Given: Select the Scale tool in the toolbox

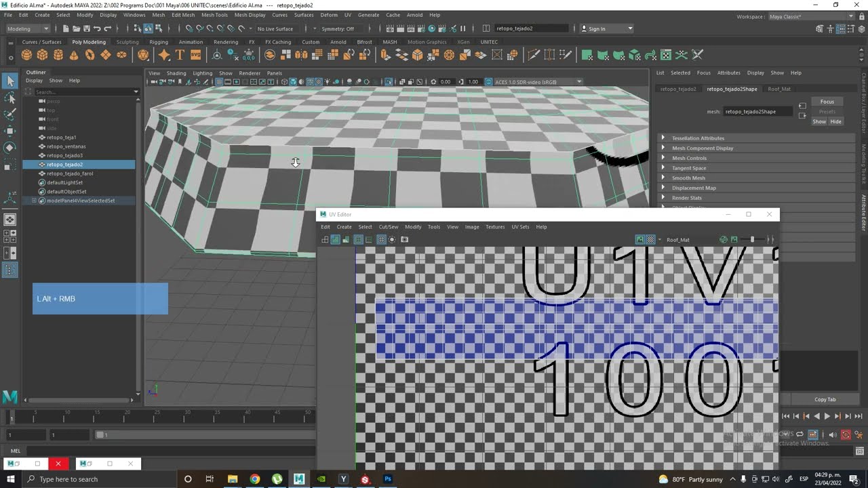Looking at the screenshot, I should coord(9,164).
